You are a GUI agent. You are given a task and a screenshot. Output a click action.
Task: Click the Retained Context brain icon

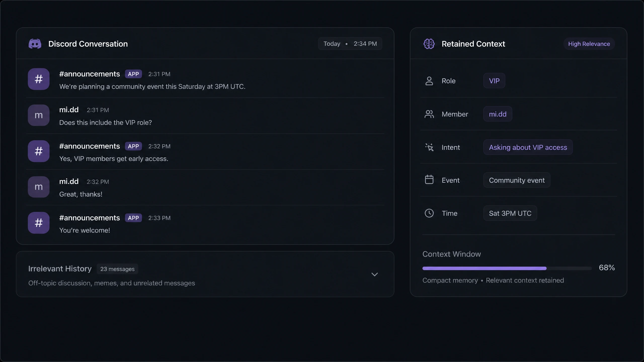click(x=429, y=44)
